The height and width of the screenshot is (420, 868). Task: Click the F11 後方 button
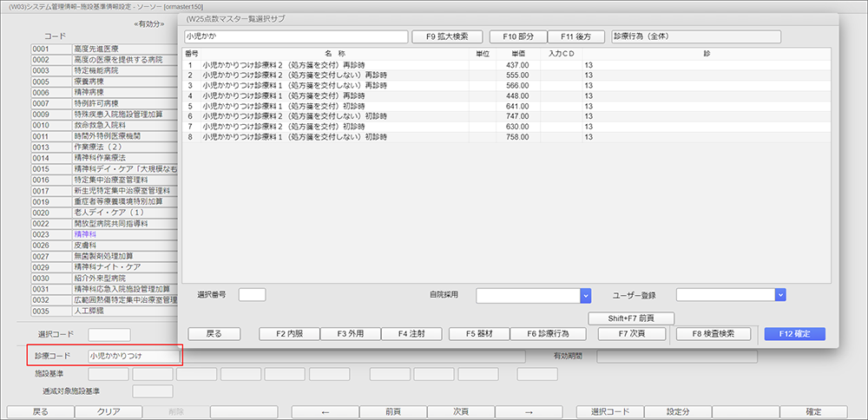[576, 36]
